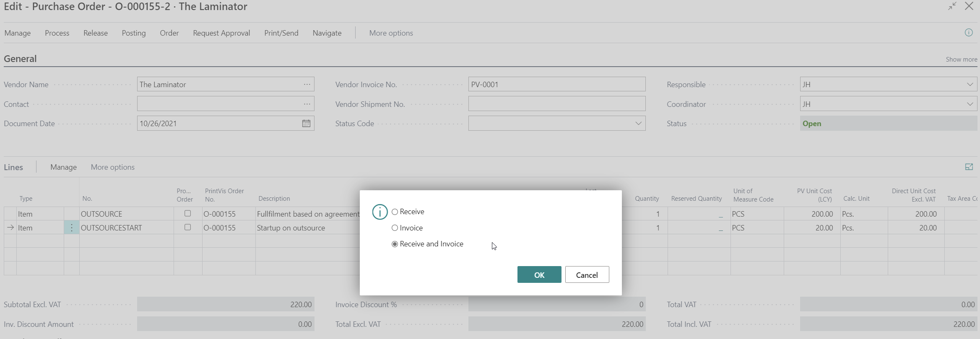The width and height of the screenshot is (980, 339).
Task: Click Direct Unit Cost 200.00 cell
Action: [x=916, y=214]
